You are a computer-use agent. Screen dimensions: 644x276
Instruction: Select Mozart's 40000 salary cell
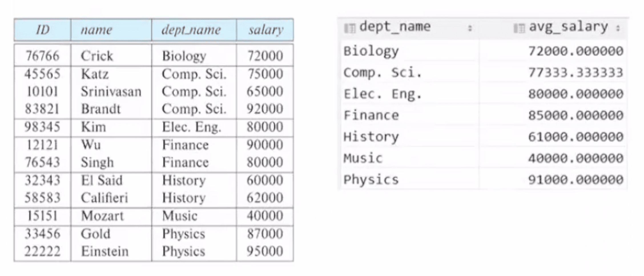[265, 216]
